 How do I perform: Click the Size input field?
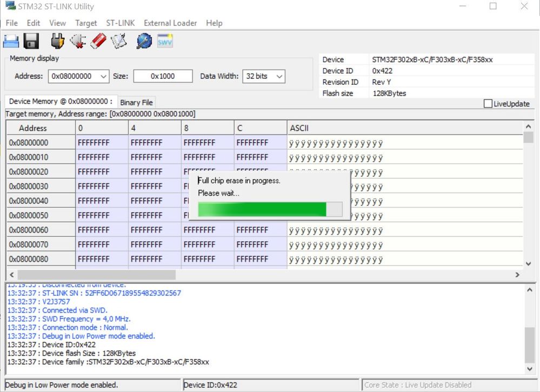(163, 76)
